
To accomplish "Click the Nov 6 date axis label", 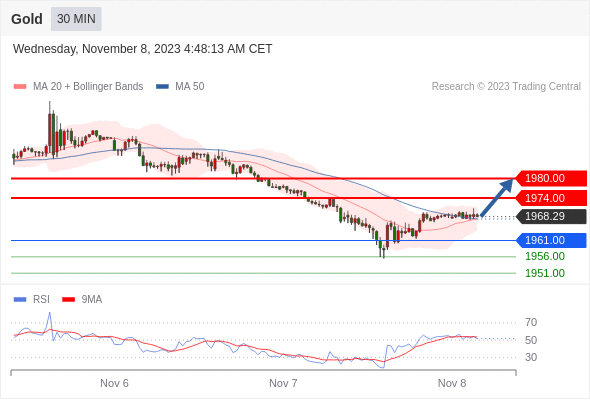I will click(114, 383).
